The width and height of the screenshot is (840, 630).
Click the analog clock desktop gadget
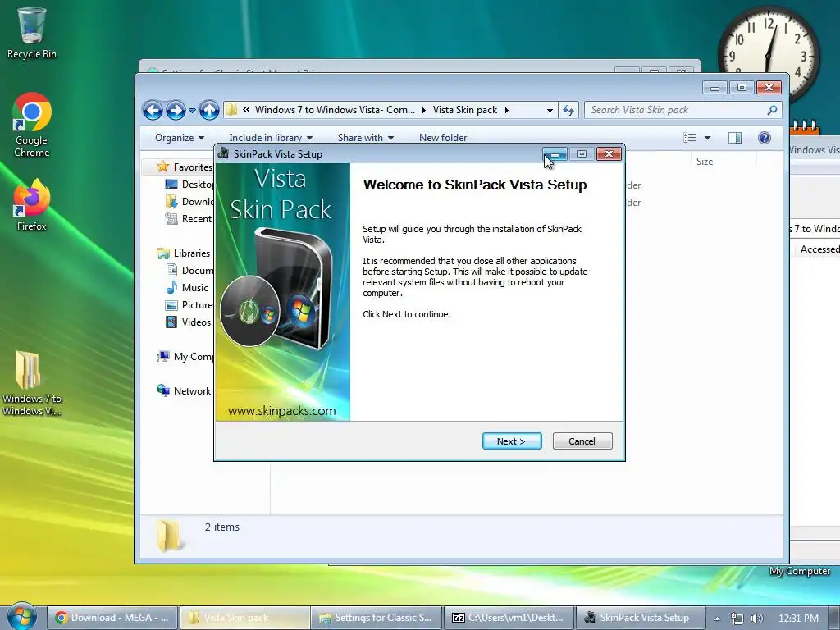tap(768, 39)
